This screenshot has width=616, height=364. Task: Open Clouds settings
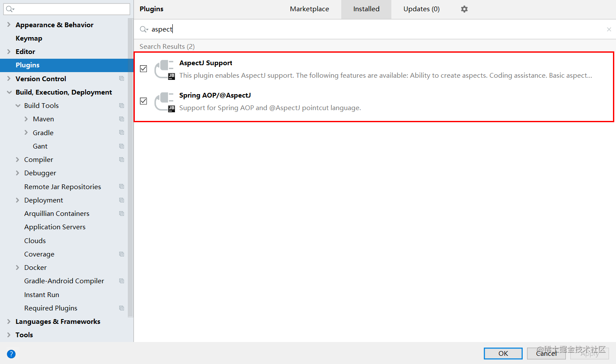[x=35, y=241]
